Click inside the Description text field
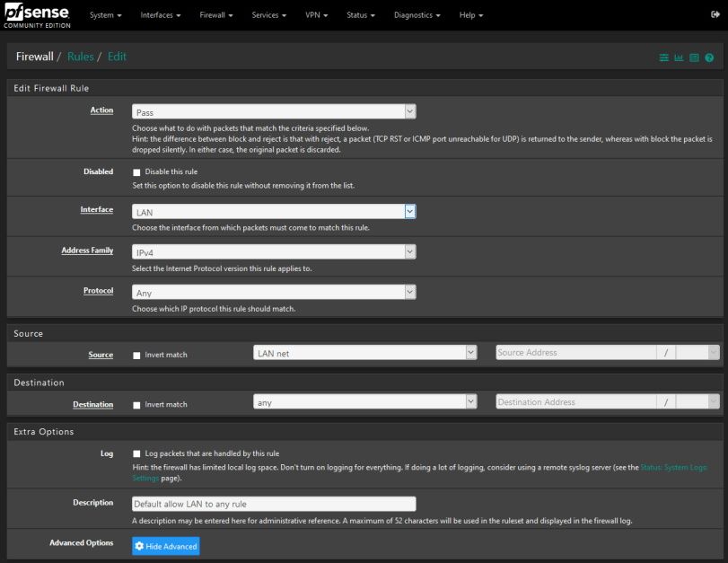This screenshot has width=728, height=563. click(x=274, y=504)
